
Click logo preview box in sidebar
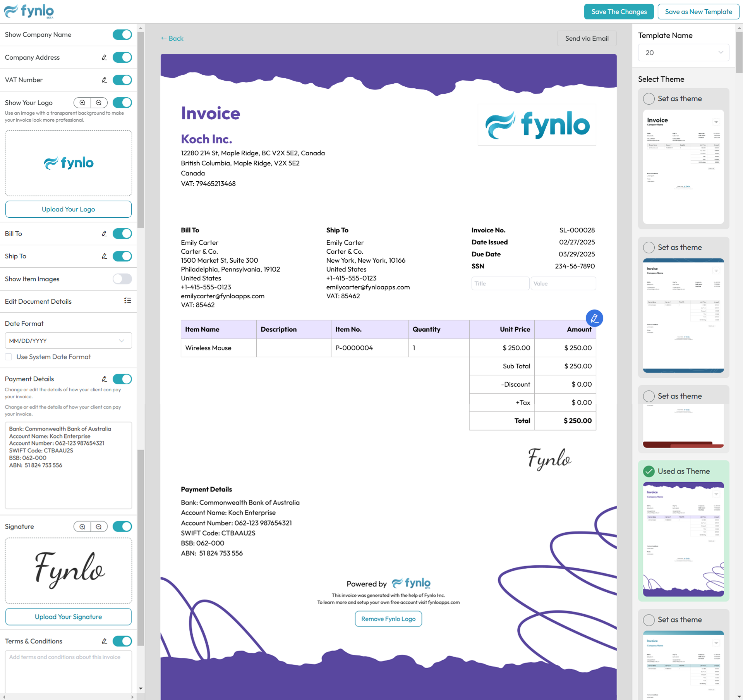tap(69, 163)
